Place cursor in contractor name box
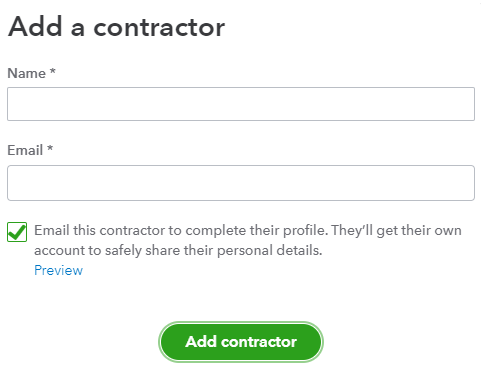481x368 pixels. pyautogui.click(x=241, y=104)
